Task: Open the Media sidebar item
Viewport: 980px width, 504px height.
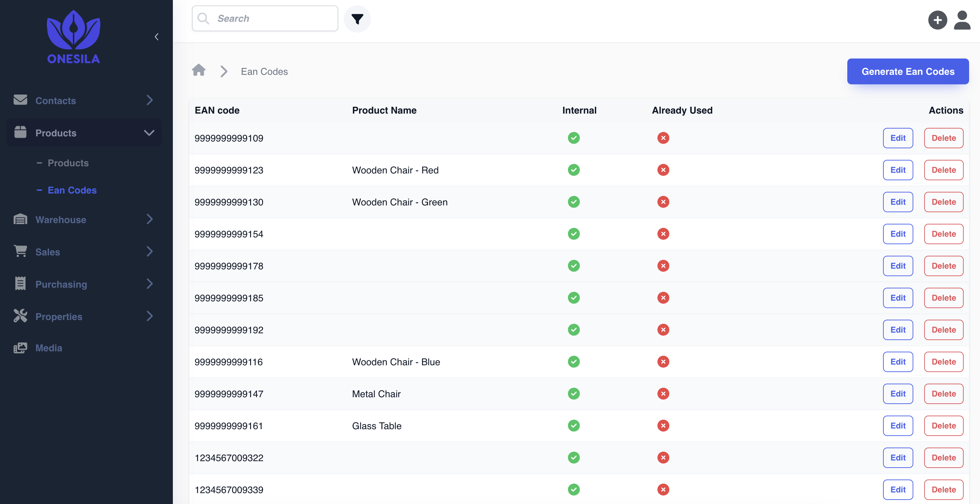Action: [84, 348]
